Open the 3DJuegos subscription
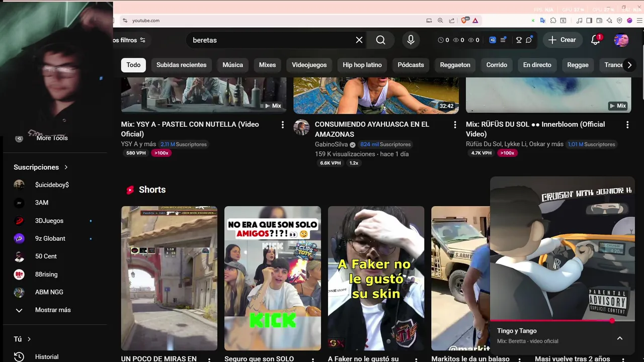Screen dimensions: 644x362 pyautogui.click(x=49, y=221)
